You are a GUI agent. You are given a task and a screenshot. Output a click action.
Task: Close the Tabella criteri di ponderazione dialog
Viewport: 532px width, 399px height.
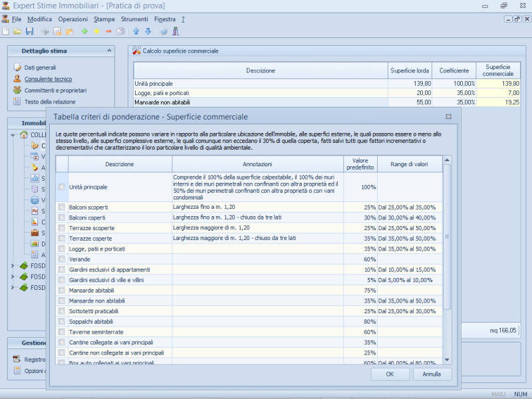pyautogui.click(x=448, y=117)
